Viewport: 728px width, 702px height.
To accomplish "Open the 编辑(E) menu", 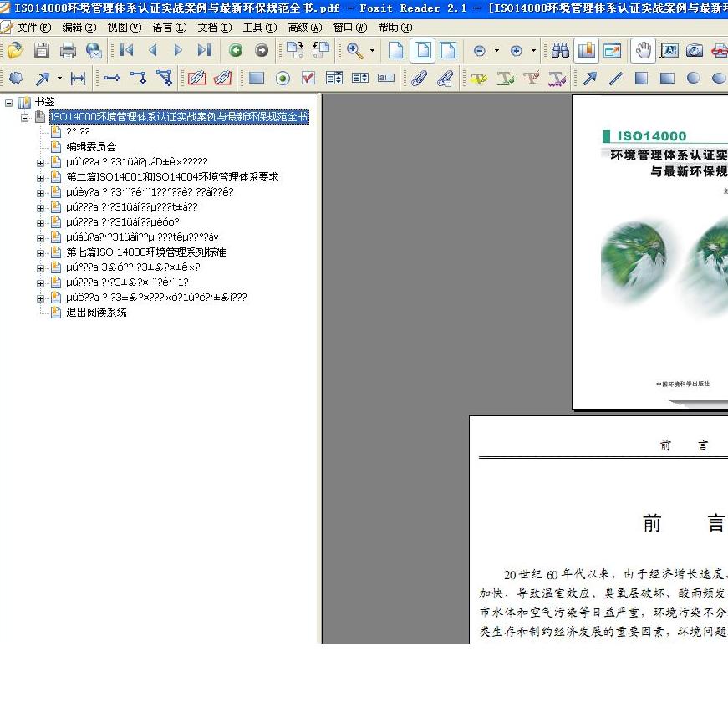I will click(79, 28).
